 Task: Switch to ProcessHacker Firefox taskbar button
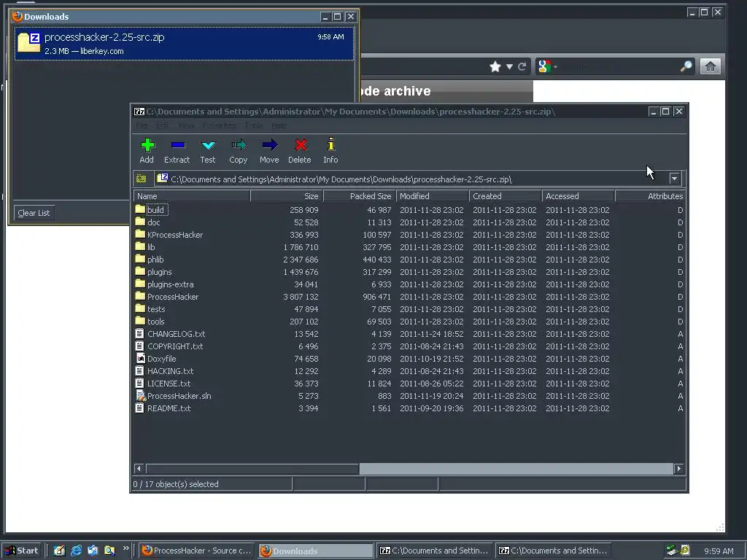point(196,551)
